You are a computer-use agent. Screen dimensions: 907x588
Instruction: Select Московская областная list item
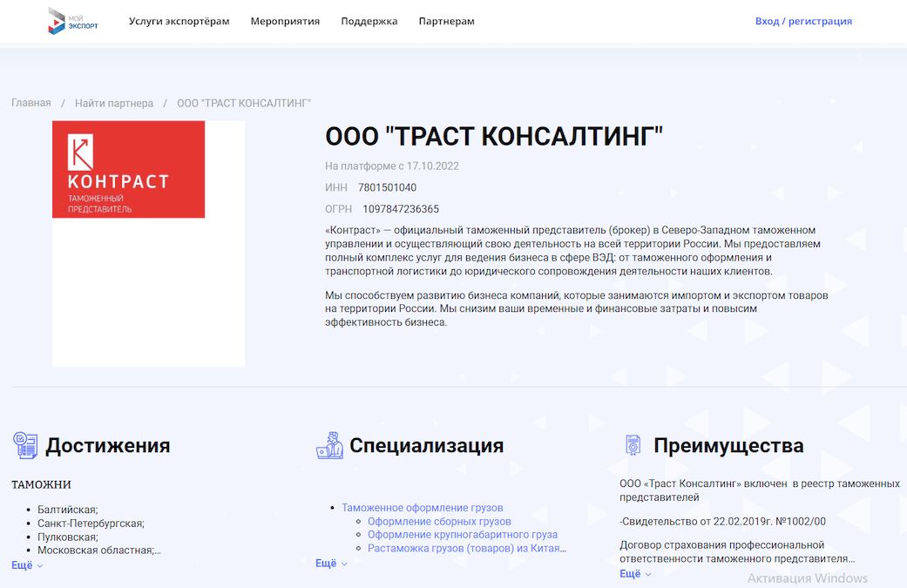(99, 551)
